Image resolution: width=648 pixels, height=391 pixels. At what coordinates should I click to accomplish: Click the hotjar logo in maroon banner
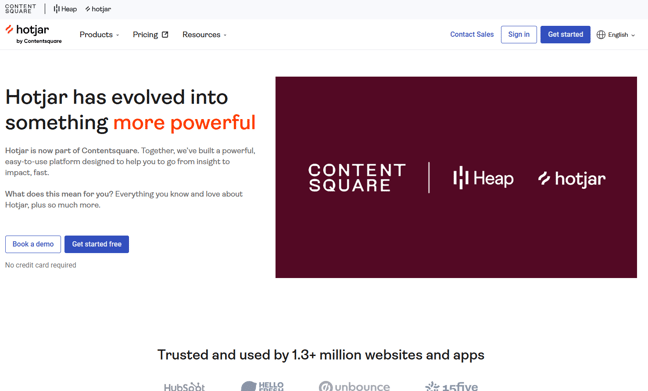[572, 179]
